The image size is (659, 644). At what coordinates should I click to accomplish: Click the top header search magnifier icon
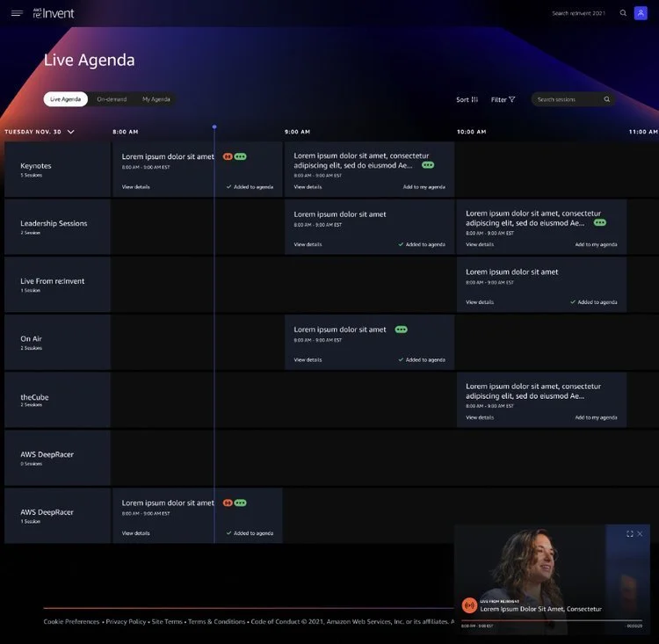pos(623,13)
